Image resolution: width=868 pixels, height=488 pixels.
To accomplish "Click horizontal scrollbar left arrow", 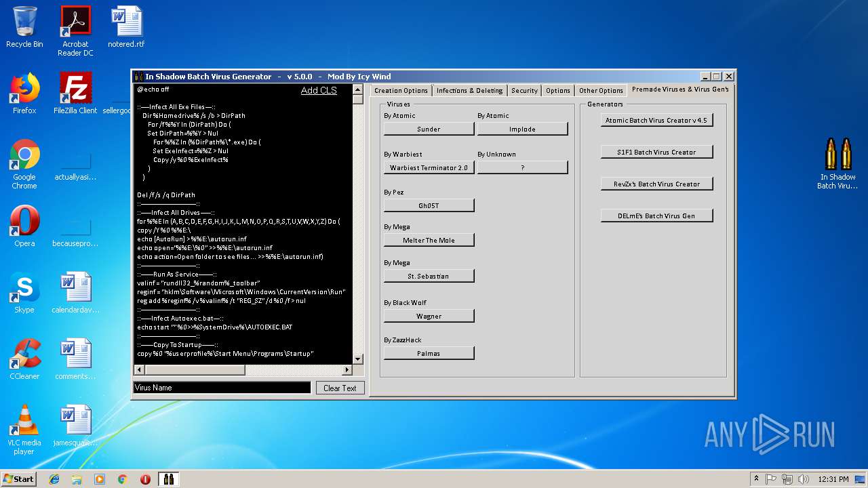I will (140, 370).
